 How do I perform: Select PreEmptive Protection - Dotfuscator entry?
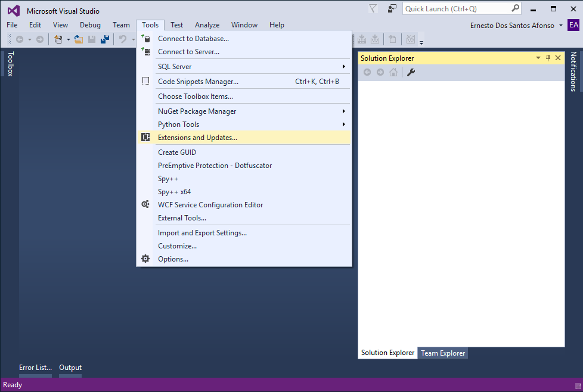tap(244, 166)
